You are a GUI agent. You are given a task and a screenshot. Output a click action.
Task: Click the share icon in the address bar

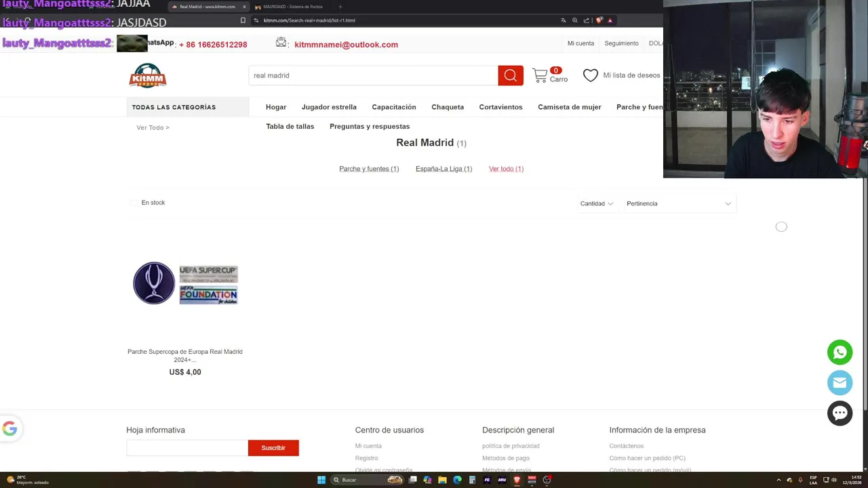(587, 20)
